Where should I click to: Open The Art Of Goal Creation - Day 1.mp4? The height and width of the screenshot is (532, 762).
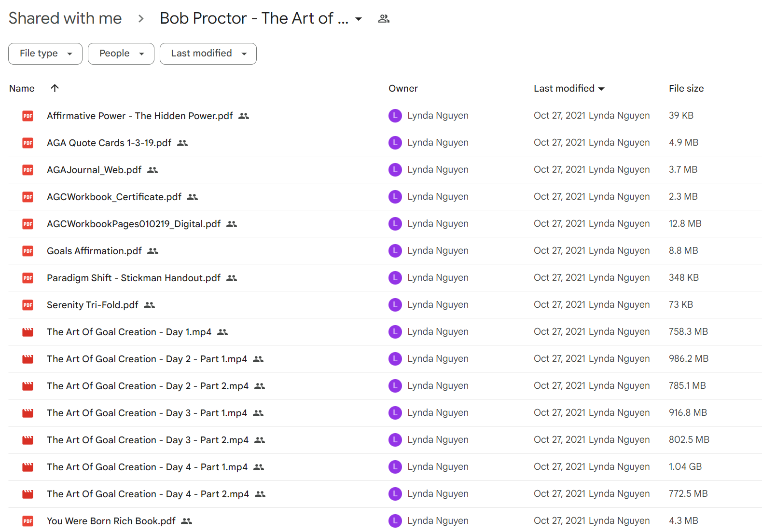[x=129, y=332]
